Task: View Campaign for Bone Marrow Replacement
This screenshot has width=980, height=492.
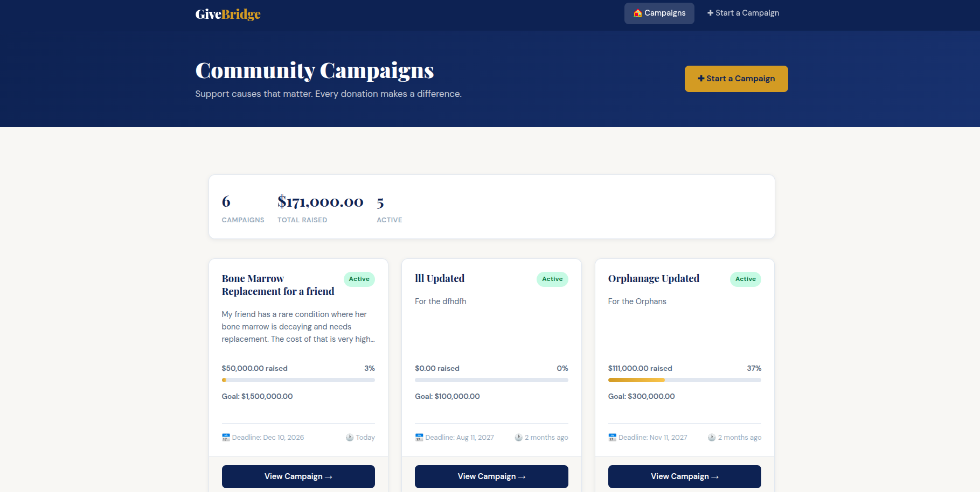Action: [x=298, y=476]
